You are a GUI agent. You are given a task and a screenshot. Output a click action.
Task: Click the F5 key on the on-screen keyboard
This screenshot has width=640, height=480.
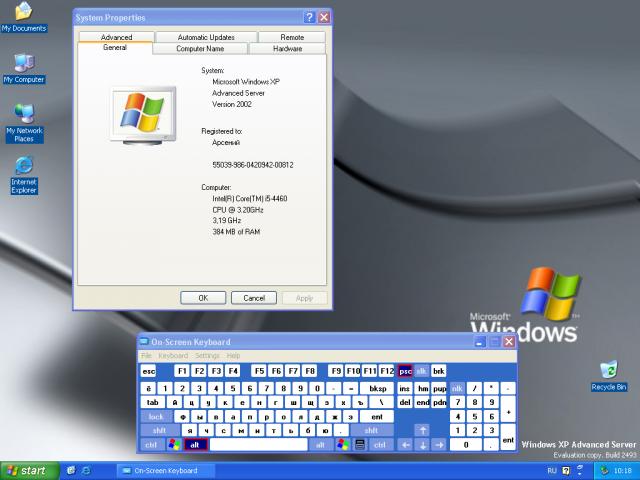(x=259, y=371)
